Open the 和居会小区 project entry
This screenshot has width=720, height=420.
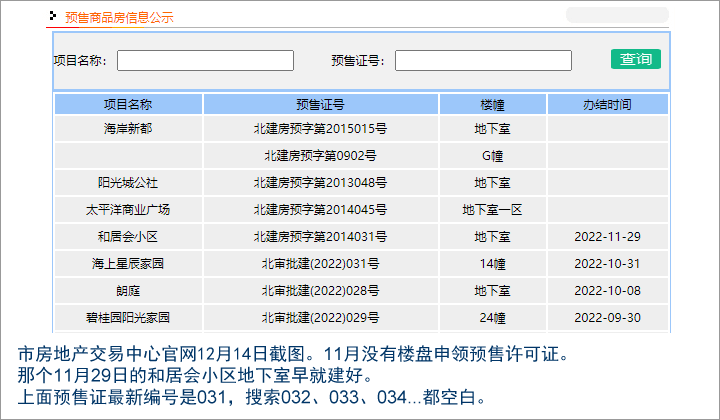pos(128,237)
